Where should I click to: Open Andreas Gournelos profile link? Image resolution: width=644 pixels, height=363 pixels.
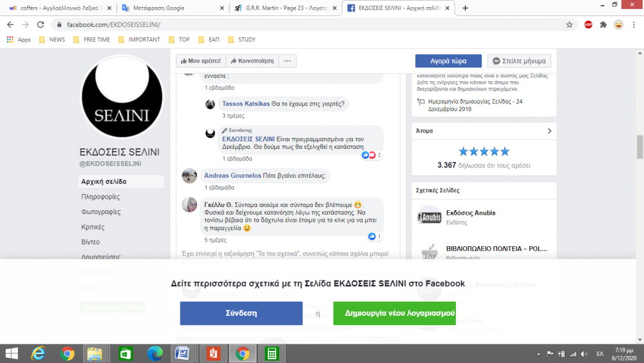click(232, 175)
